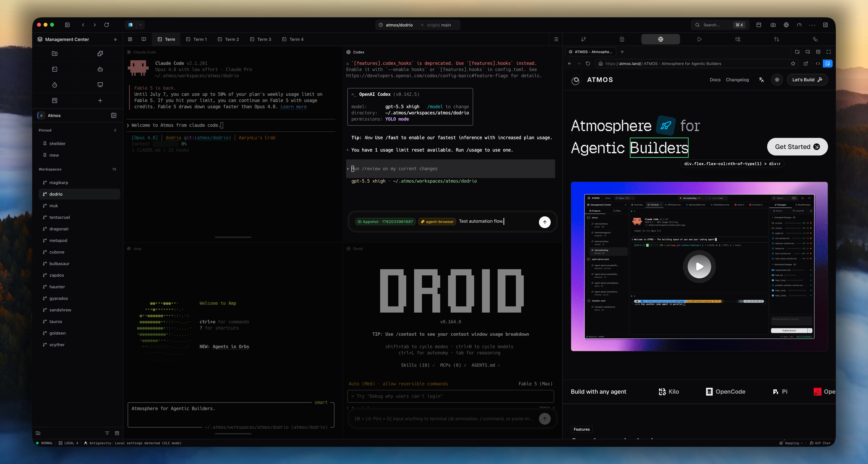The width and height of the screenshot is (868, 464).
Task: Refresh using title bar reload icon
Action: coord(107,25)
